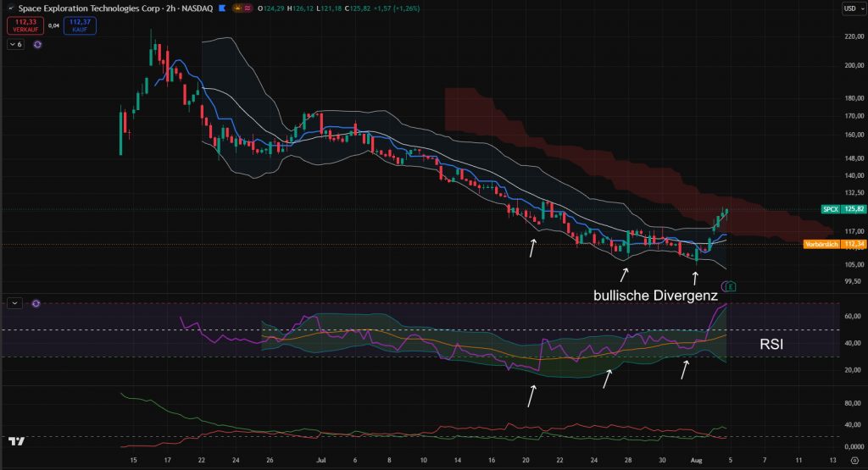Click the TradingView logo
This screenshot has width=868, height=470.
click(17, 440)
